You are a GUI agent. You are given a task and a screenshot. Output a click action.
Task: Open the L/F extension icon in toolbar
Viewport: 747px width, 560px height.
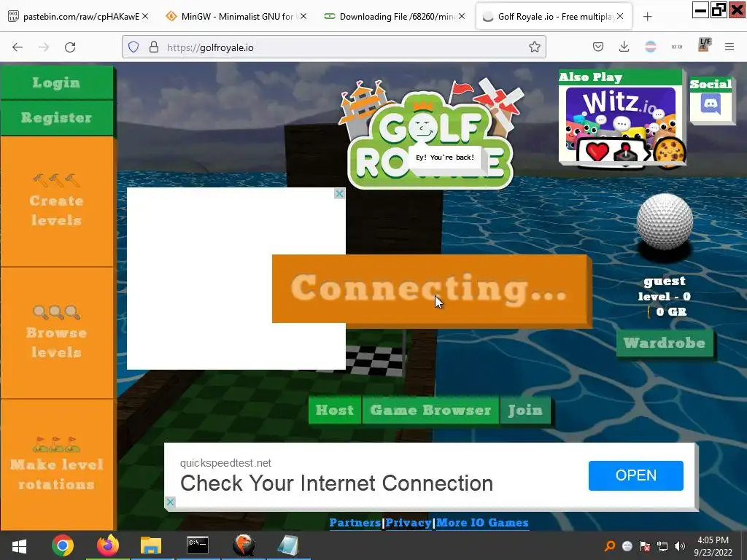pos(704,45)
